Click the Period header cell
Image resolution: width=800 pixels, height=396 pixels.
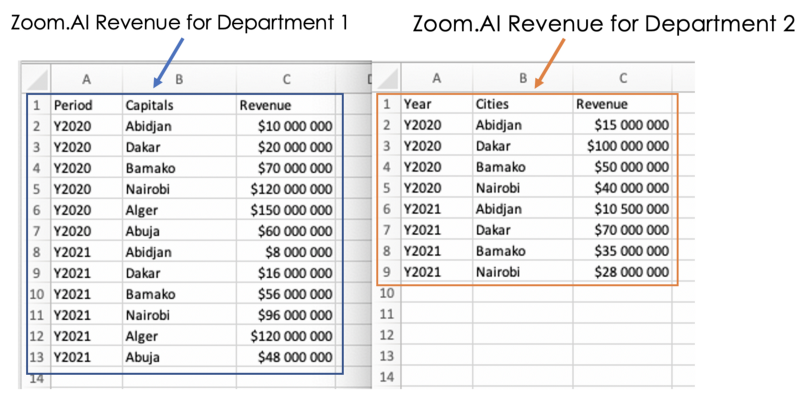(x=86, y=105)
